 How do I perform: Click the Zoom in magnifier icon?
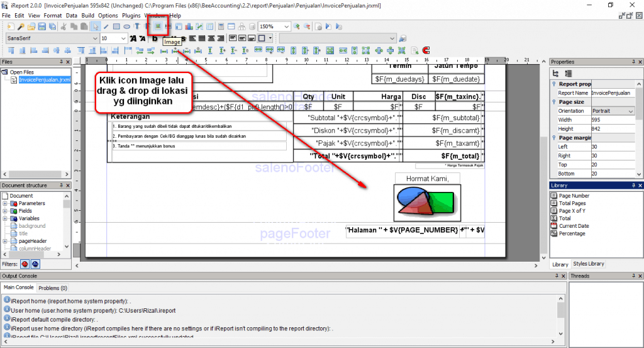pyautogui.click(x=297, y=26)
